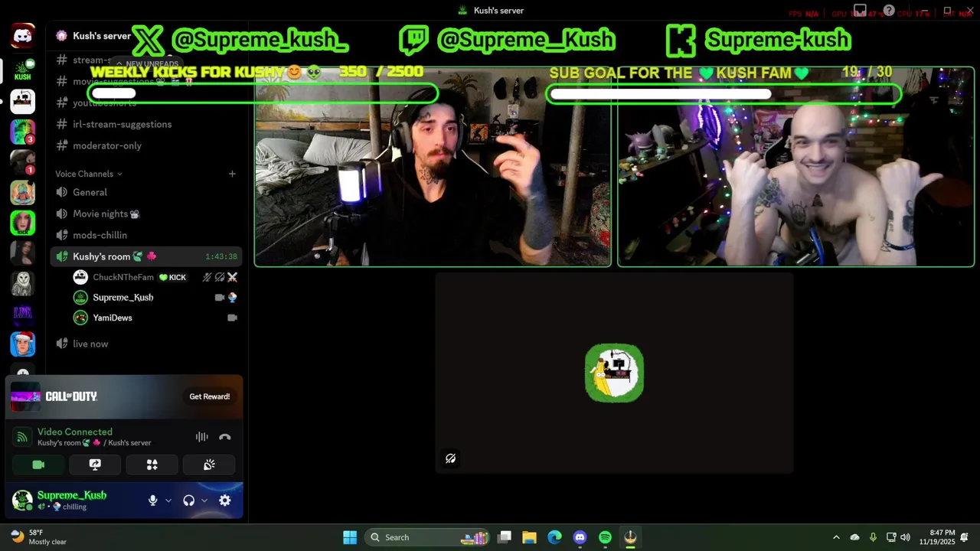Open File Explorer from taskbar

click(529, 537)
